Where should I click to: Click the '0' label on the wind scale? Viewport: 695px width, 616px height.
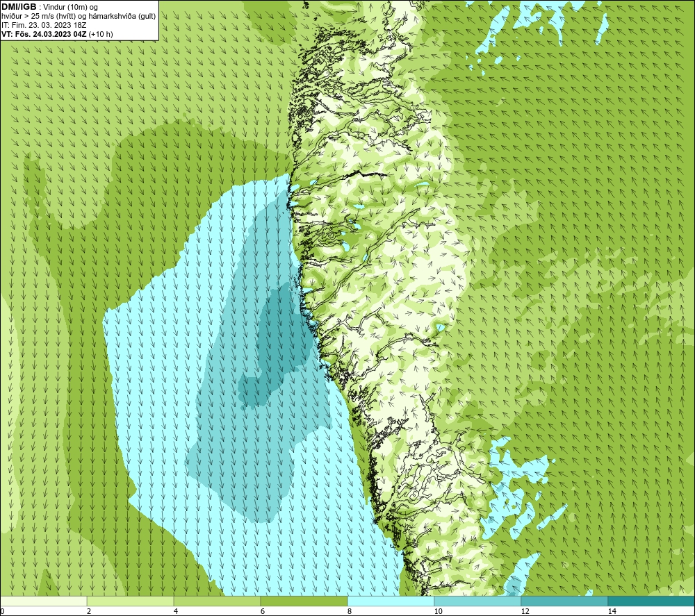2,612
